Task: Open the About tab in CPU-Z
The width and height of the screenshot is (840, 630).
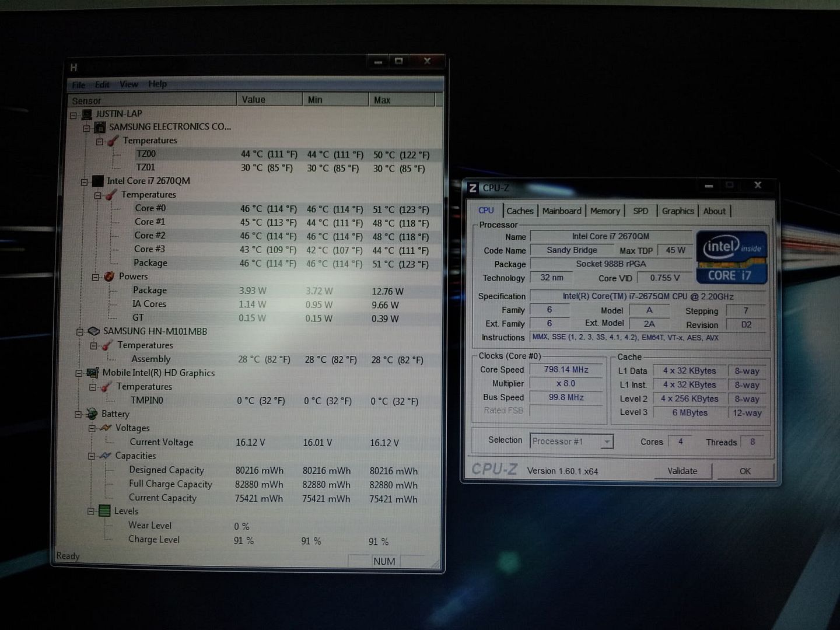Action: [715, 211]
